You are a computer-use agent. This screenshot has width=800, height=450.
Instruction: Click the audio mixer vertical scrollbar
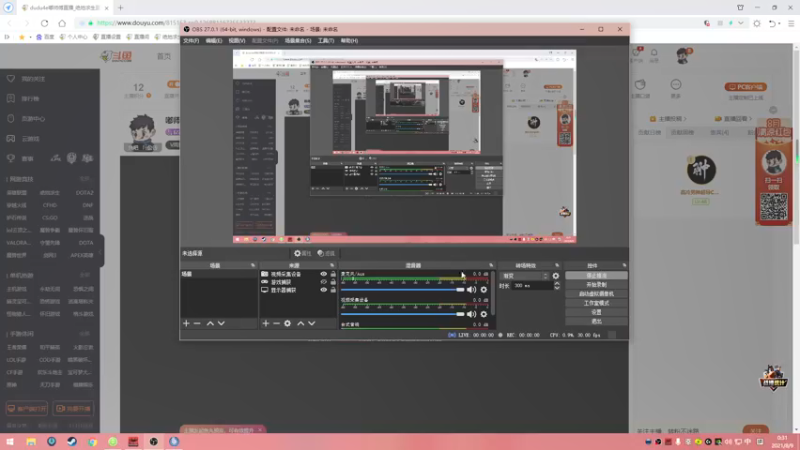point(493,293)
